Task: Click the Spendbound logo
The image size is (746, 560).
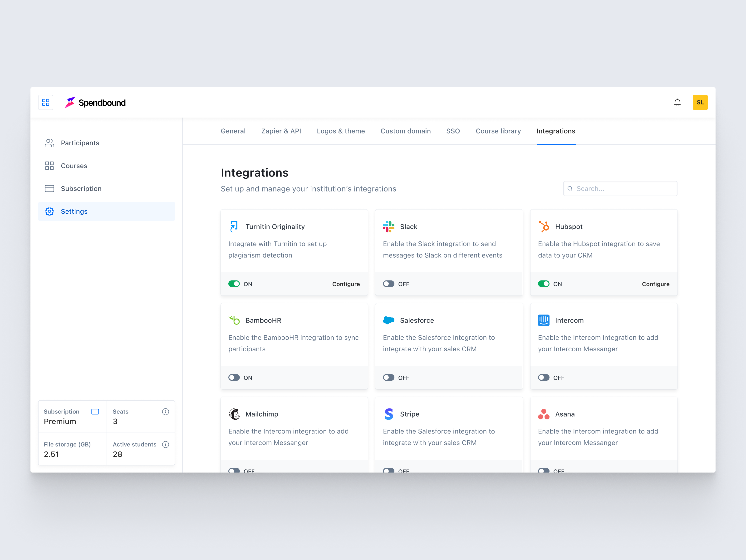Action: tap(95, 103)
